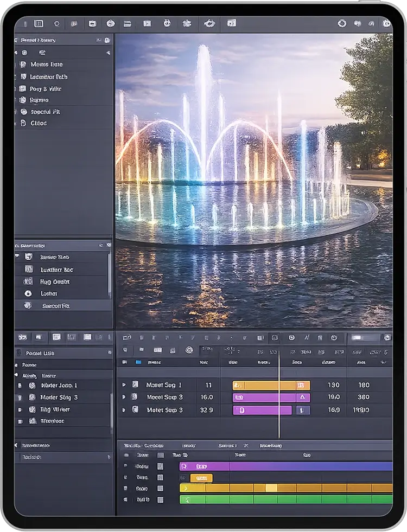
Task: Select the first tab in the bottom timeline panel
Action: [x=144, y=445]
